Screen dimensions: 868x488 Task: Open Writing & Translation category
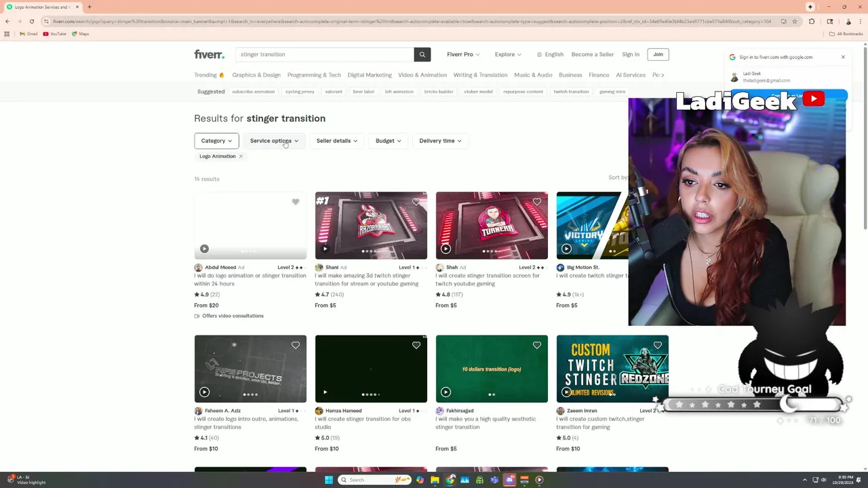480,75
